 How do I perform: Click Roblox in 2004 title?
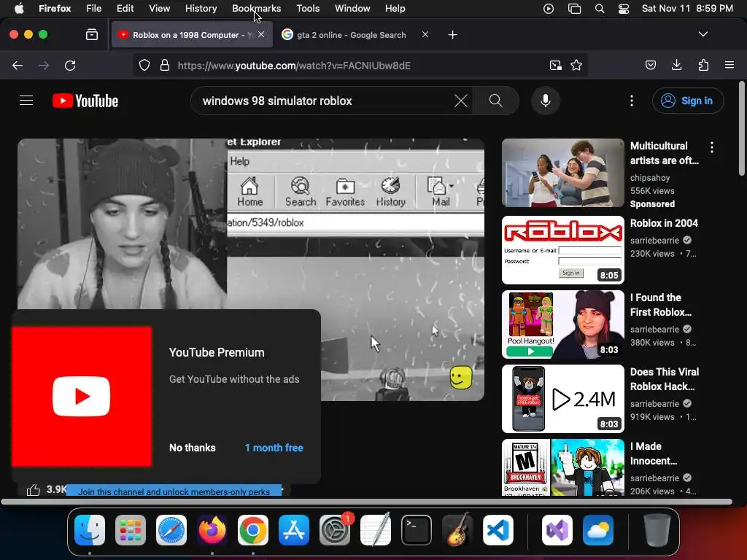click(664, 223)
